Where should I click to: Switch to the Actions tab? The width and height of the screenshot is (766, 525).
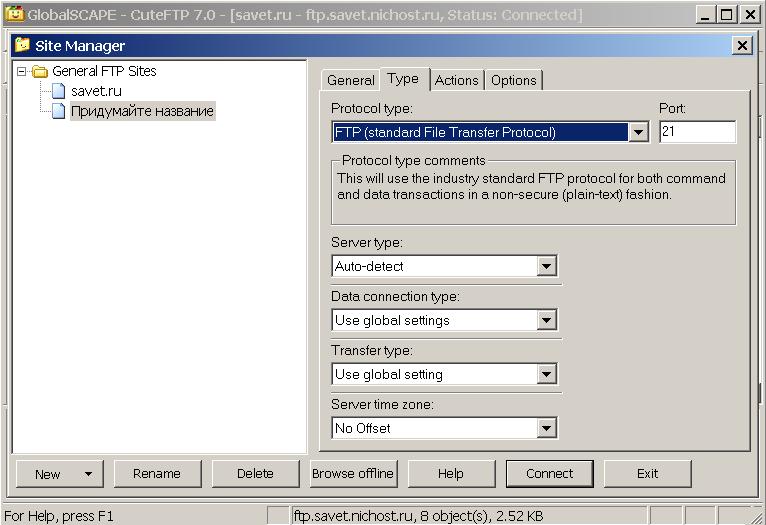457,80
